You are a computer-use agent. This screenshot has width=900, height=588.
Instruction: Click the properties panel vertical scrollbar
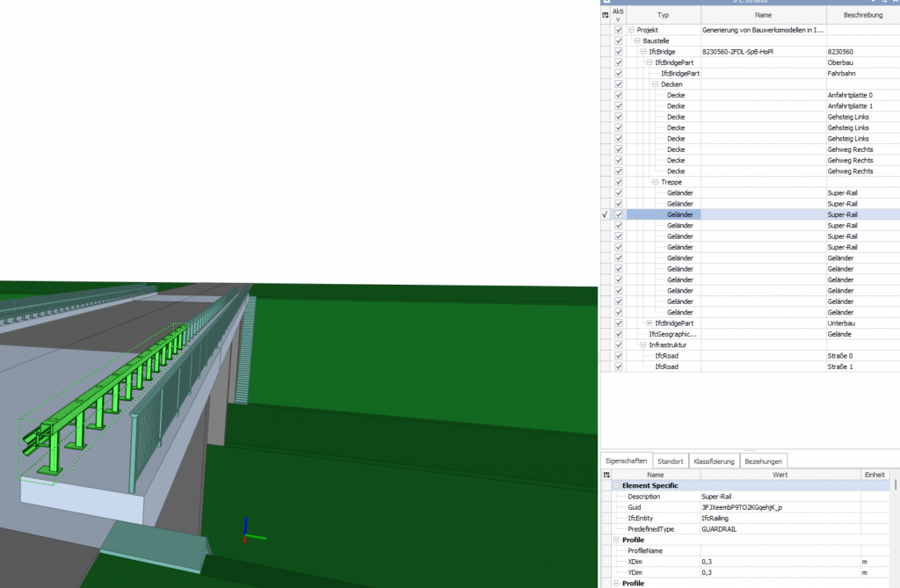point(896,527)
